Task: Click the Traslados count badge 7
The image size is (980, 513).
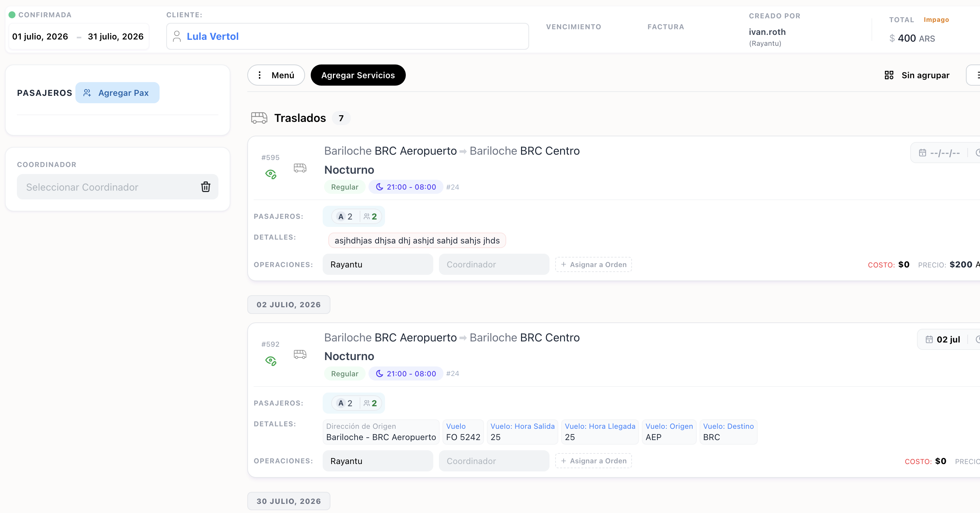Action: click(x=341, y=118)
